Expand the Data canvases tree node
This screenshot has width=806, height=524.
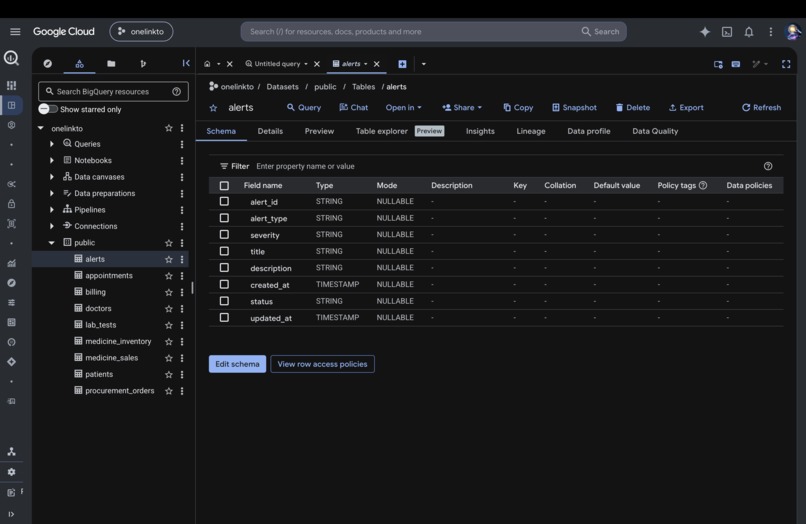(51, 177)
